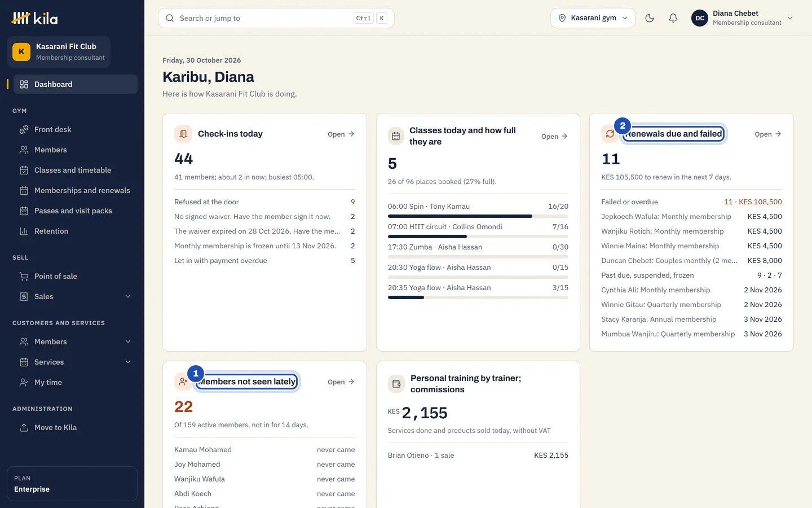Open the notifications bell
This screenshot has height=508, width=812.
pyautogui.click(x=673, y=18)
